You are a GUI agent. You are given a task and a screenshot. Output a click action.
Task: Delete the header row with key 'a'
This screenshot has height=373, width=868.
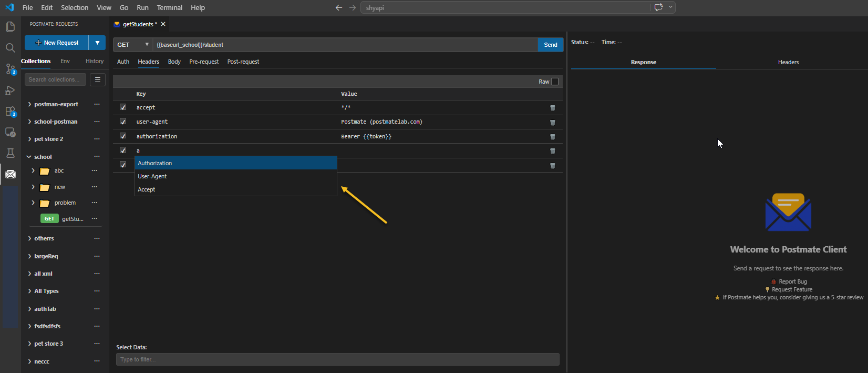553,151
